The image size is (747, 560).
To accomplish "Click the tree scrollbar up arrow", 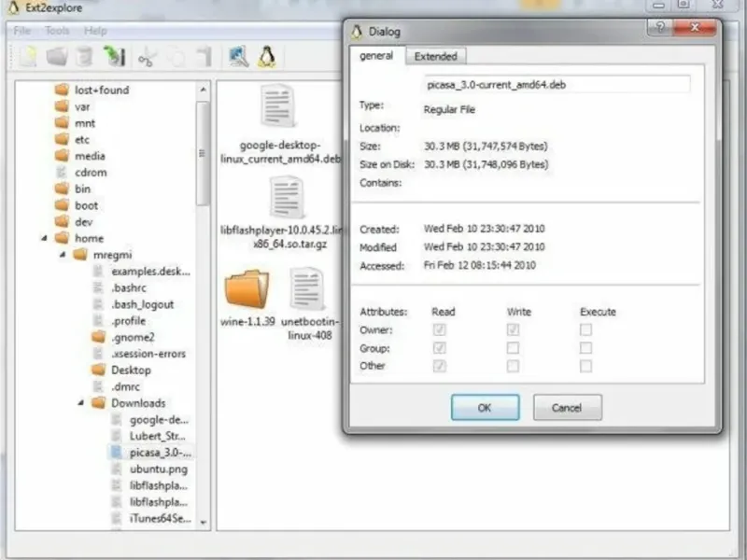I will pyautogui.click(x=203, y=90).
